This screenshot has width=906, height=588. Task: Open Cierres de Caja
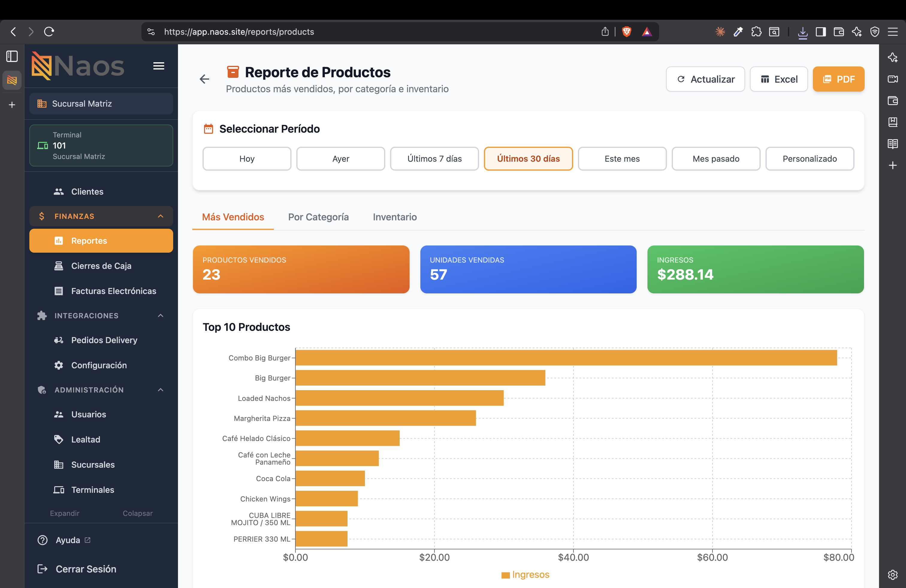point(101,266)
